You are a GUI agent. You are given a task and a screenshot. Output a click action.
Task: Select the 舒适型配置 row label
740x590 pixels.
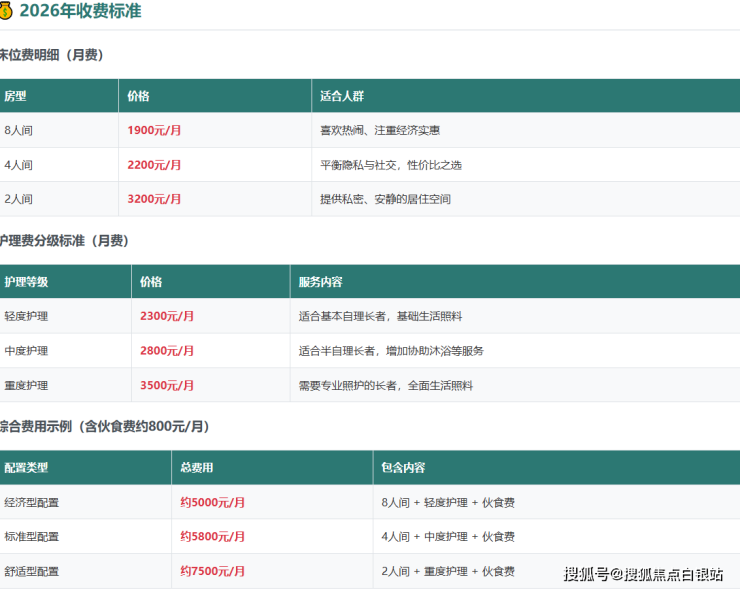(x=32, y=571)
